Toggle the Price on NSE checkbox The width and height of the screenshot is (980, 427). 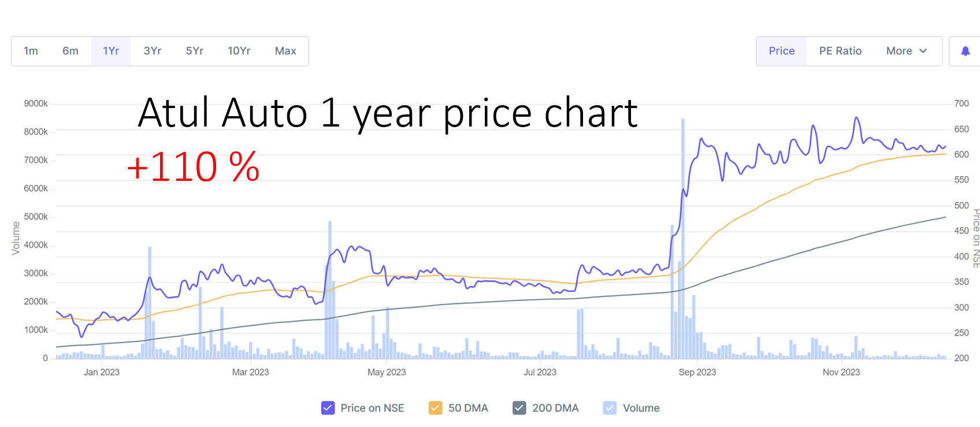click(x=328, y=408)
